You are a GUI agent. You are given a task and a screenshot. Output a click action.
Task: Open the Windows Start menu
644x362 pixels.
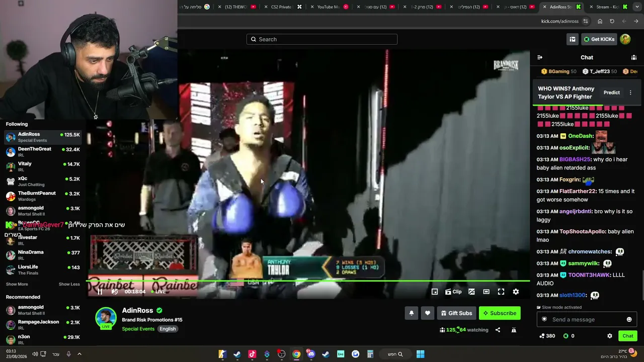[x=421, y=354]
